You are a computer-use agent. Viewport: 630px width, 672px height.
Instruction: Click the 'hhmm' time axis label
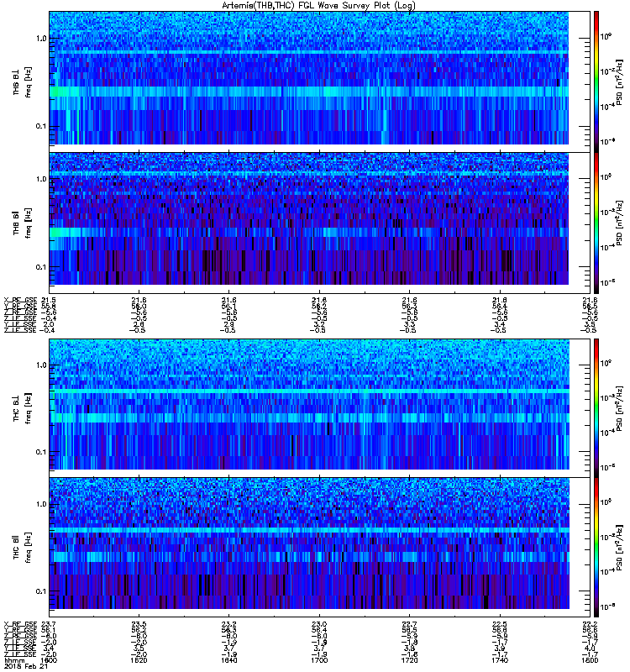(x=14, y=660)
